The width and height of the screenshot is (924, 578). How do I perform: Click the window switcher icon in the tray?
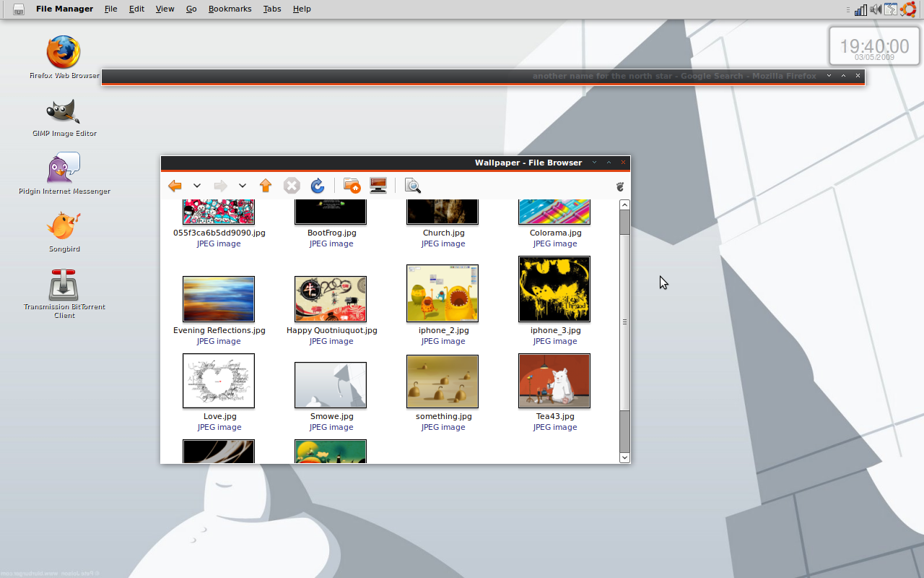tap(891, 9)
